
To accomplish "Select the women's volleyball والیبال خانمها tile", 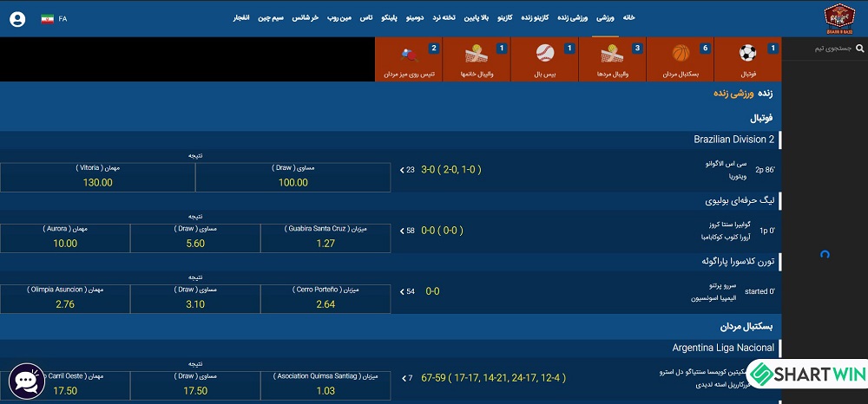I will pos(477,60).
